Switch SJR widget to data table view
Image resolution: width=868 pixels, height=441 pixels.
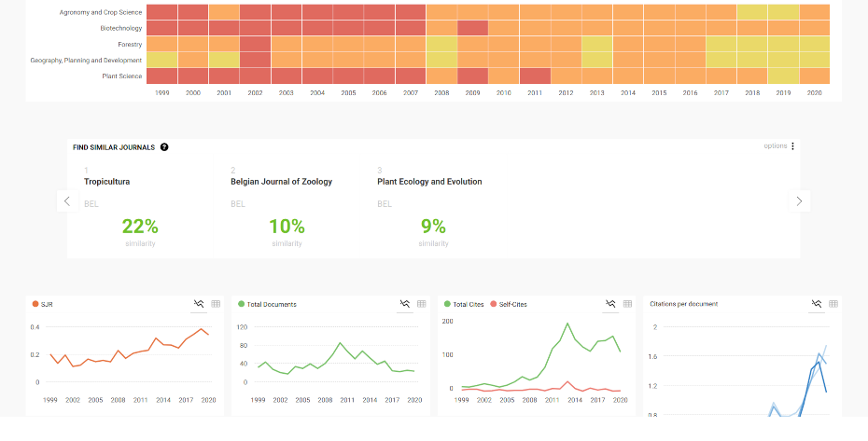[x=216, y=304]
